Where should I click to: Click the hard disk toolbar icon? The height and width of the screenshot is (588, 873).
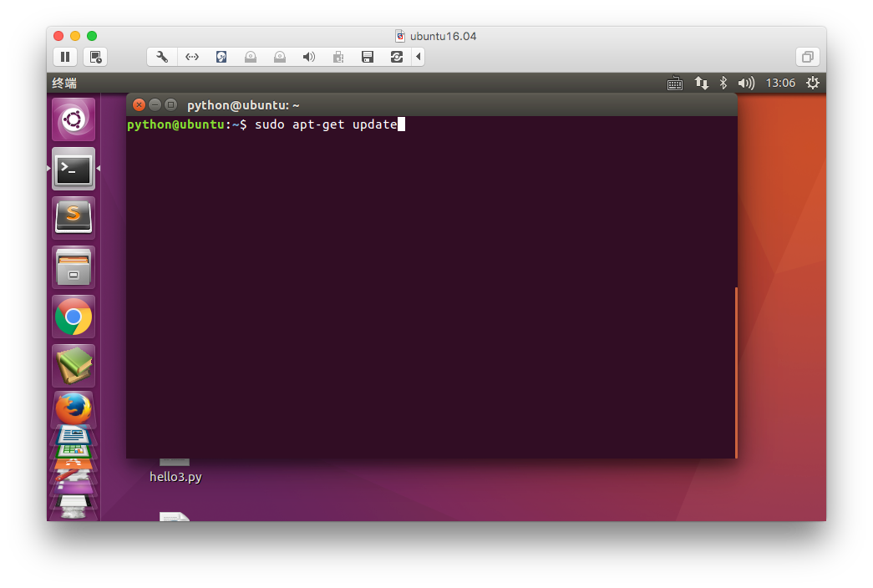tap(221, 57)
